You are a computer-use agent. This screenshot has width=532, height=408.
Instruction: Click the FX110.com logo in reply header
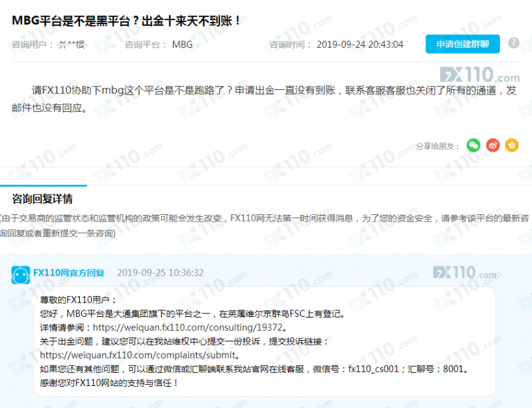click(465, 273)
